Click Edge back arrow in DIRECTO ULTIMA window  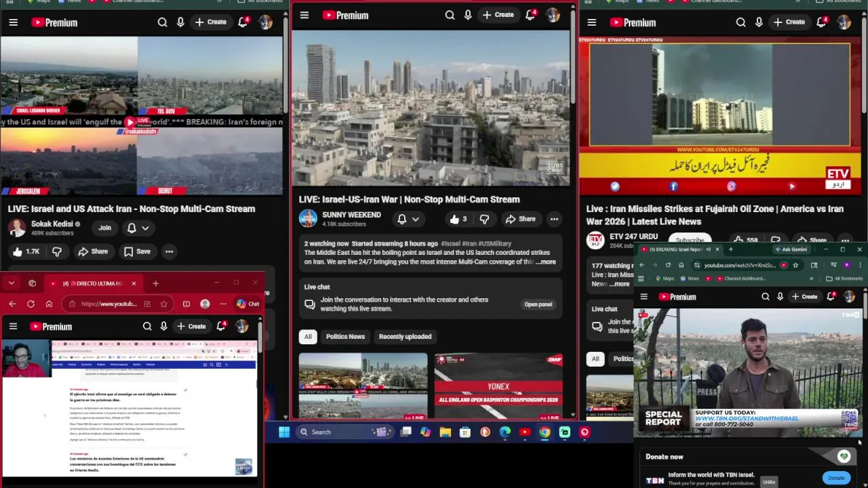pyautogui.click(x=12, y=304)
